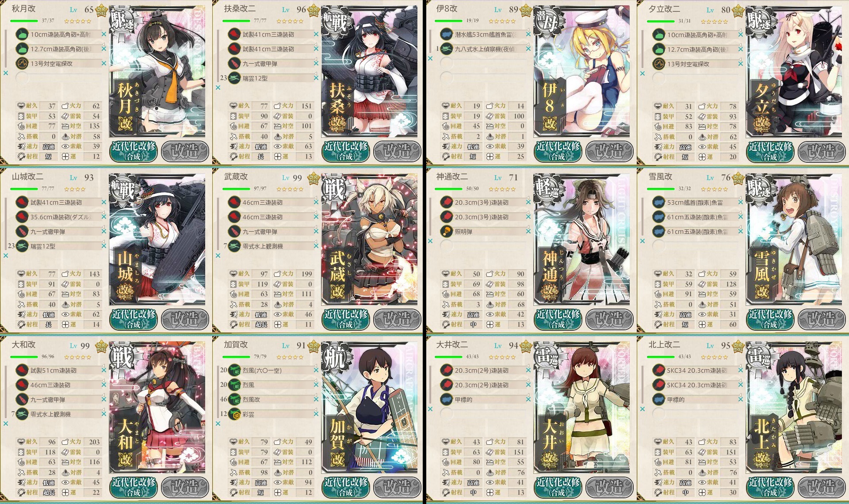Image resolution: width=849 pixels, height=504 pixels.
Task: Click the 瑞雲12型 seaplane icon on 扶桑改二
Action: coord(234,78)
